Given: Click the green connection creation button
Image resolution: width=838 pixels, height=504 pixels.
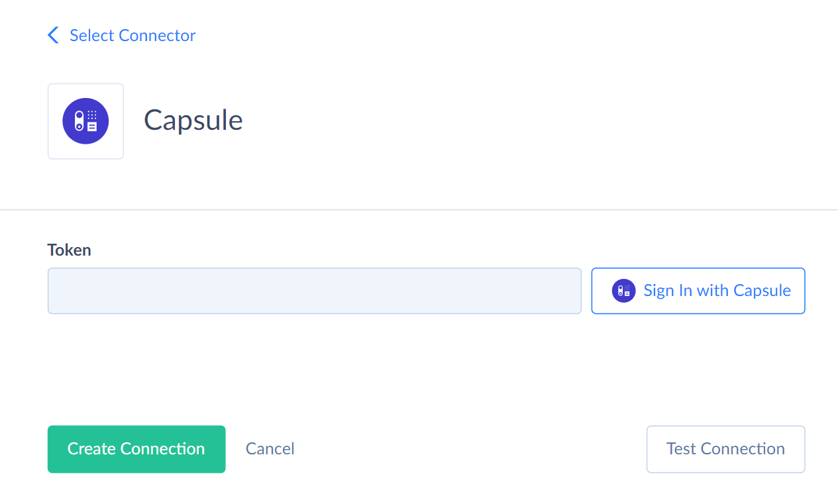Looking at the screenshot, I should coord(136,448).
